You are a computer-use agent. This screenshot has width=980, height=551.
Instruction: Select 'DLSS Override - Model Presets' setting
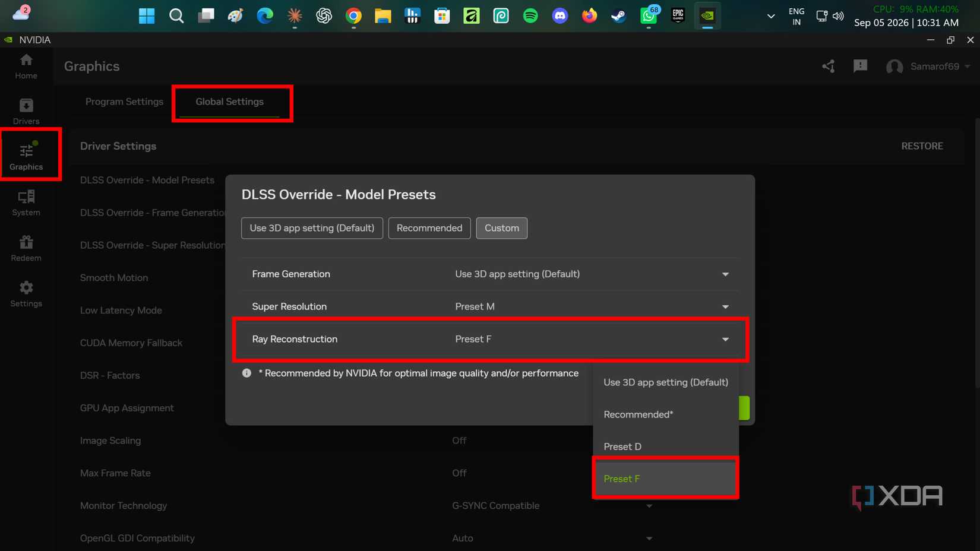[x=147, y=180]
